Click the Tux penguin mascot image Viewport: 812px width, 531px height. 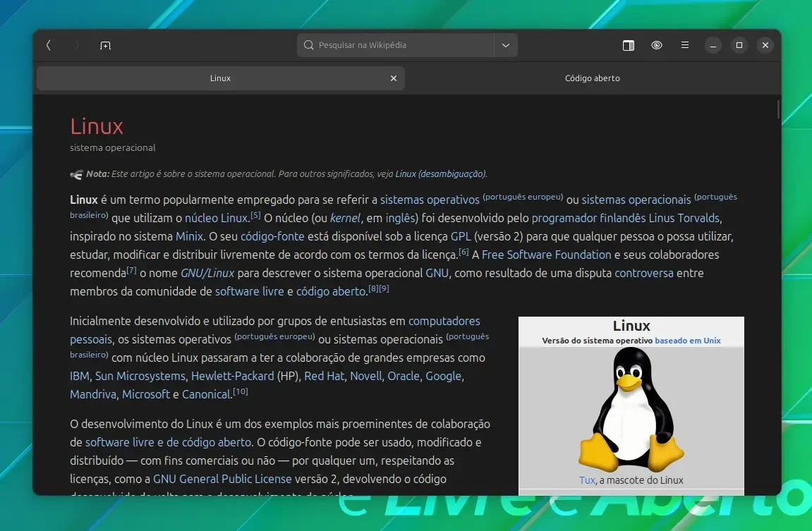tap(631, 410)
